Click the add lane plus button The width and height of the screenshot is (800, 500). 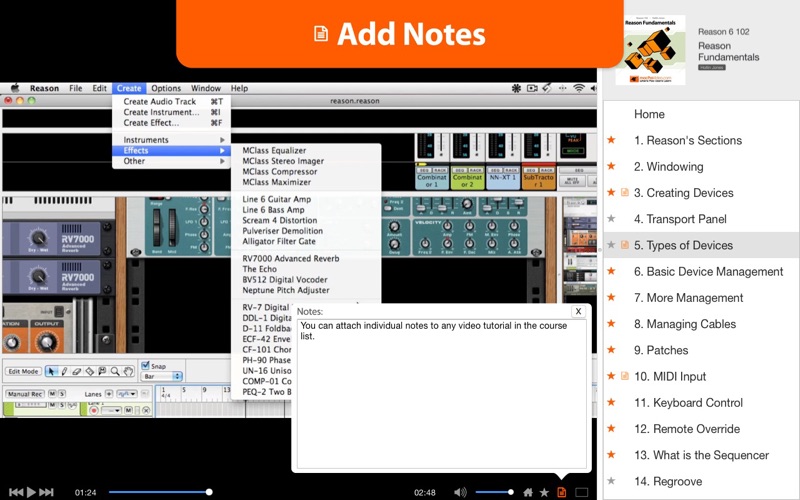(109, 394)
